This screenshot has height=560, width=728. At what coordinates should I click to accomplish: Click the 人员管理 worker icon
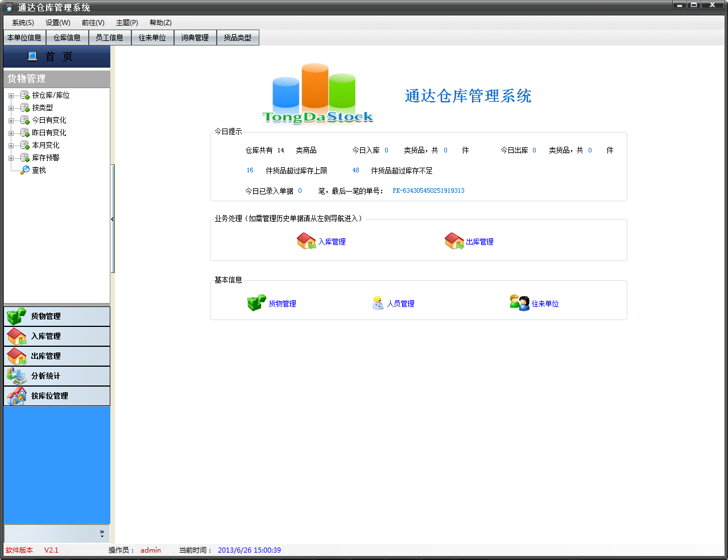378,303
